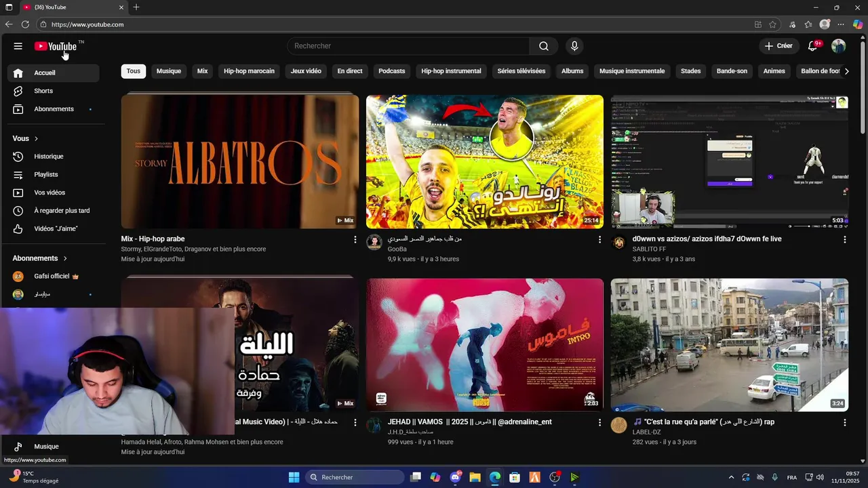868x488 pixels.
Task: Open the account avatar menu
Action: point(839,46)
